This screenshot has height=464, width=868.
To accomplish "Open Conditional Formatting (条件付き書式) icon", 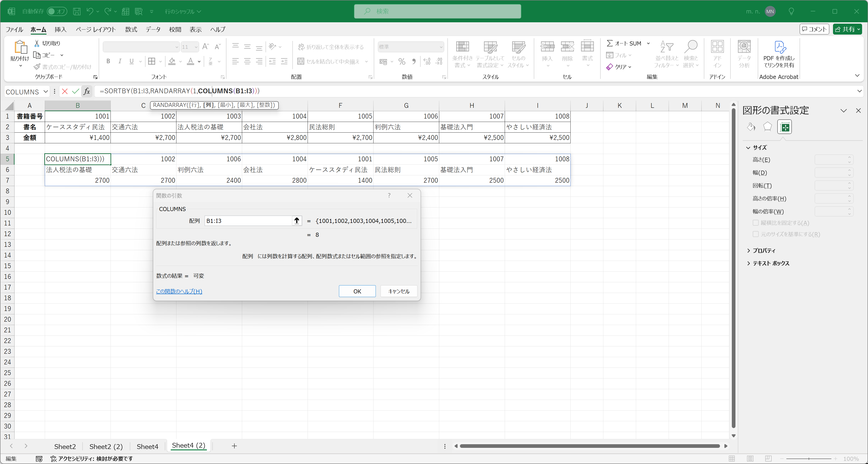I will tap(462, 47).
